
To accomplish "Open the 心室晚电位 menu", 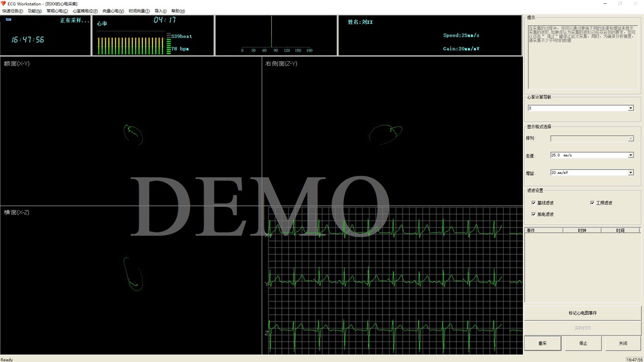I will coord(85,11).
